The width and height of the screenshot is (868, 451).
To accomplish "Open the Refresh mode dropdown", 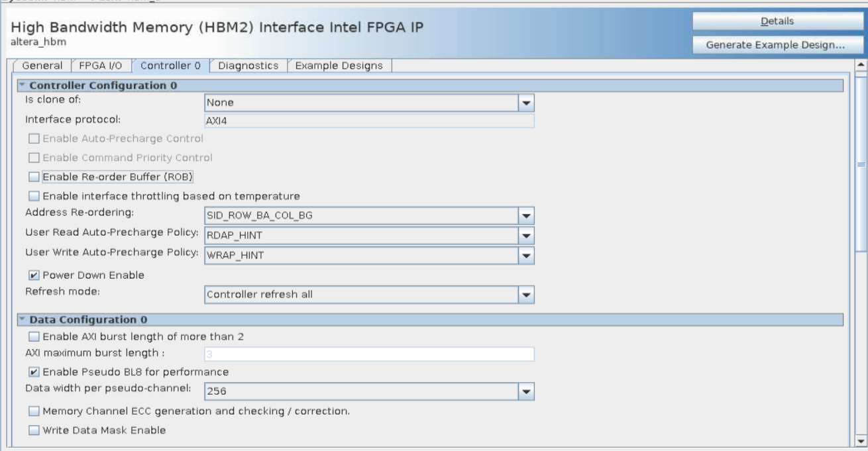I will coord(526,295).
